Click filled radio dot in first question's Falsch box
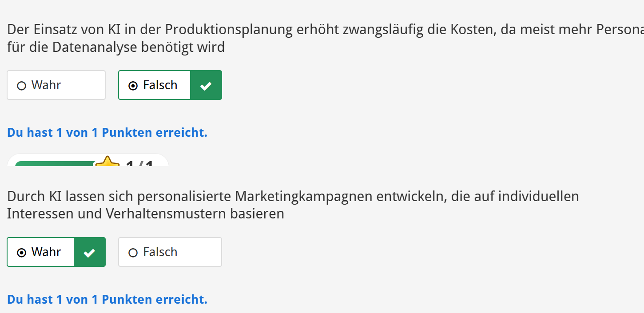Image resolution: width=644 pixels, height=313 pixels. click(x=133, y=86)
